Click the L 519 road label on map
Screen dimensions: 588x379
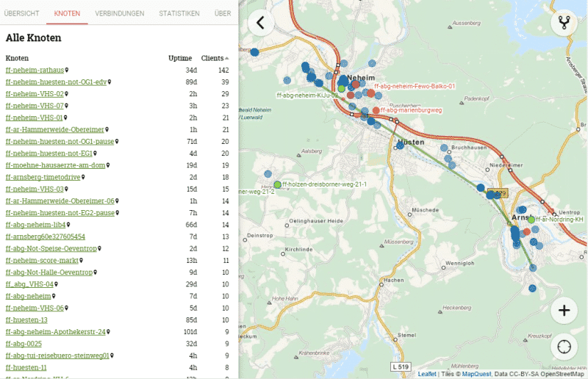(x=401, y=367)
